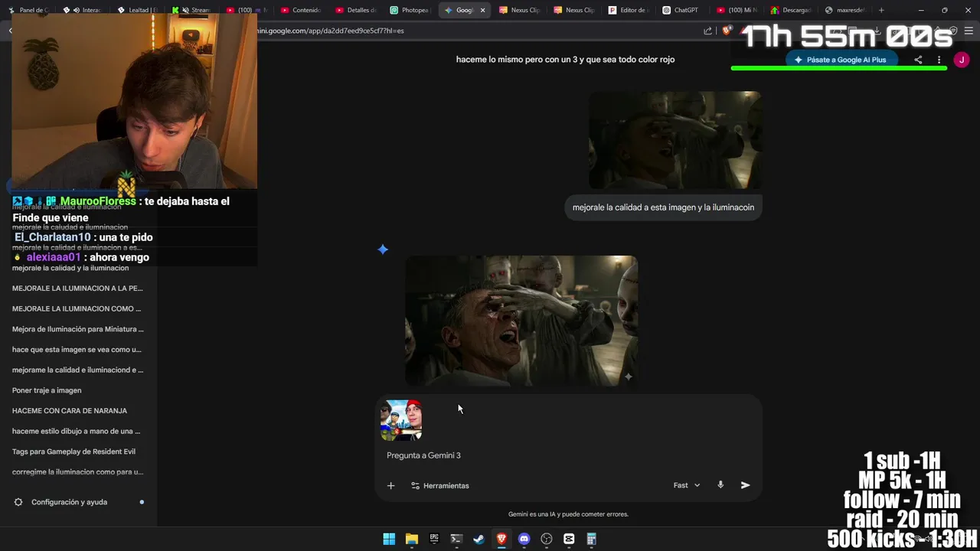Click the Gemini sparkle icon beside response
Viewport: 980px width, 551px height.
click(x=383, y=249)
